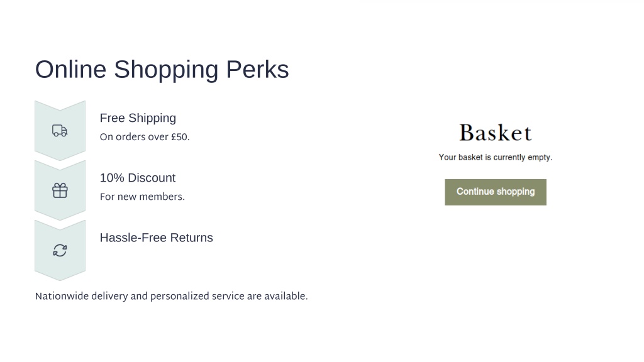Click the gift box discount icon
The height and width of the screenshot is (362, 644).
pyautogui.click(x=60, y=190)
